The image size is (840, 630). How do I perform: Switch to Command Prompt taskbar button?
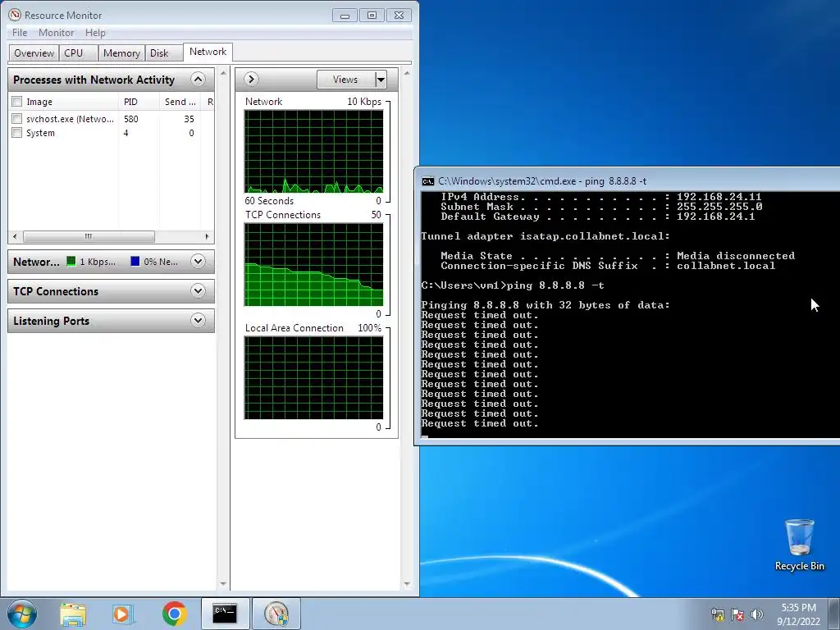click(x=225, y=614)
